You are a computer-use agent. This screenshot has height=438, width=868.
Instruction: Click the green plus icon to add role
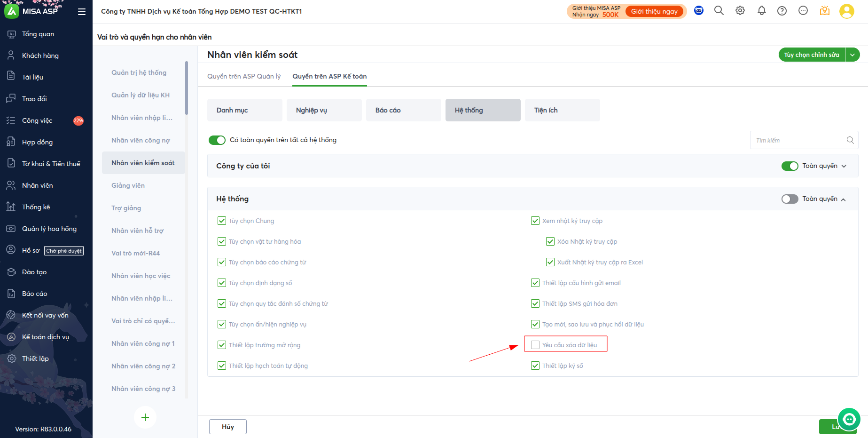[x=145, y=417]
